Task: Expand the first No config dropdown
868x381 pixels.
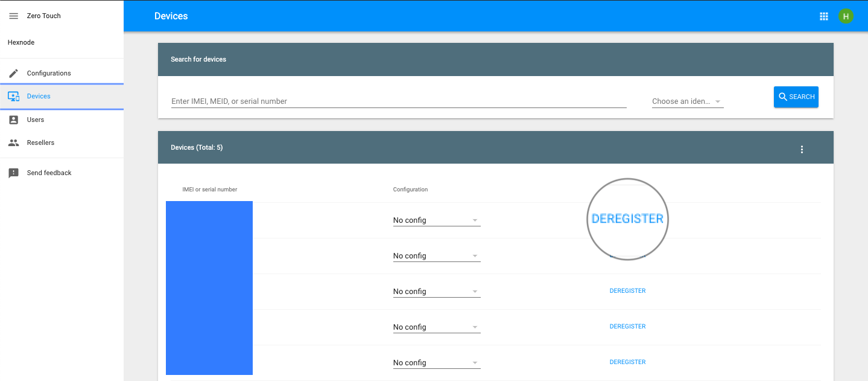Action: pos(436,220)
